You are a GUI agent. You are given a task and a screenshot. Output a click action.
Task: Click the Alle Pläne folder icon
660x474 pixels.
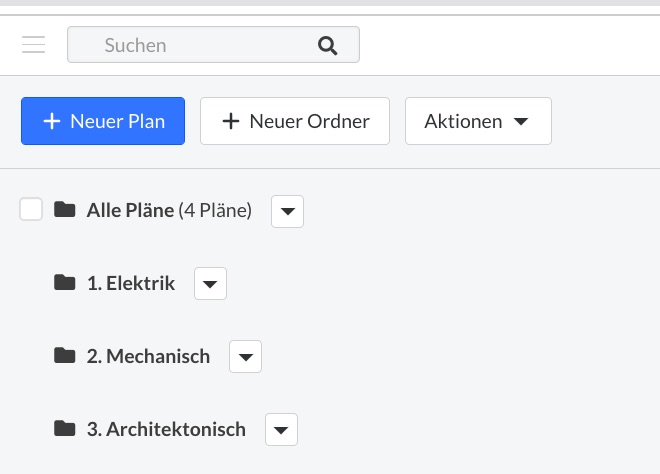65,209
